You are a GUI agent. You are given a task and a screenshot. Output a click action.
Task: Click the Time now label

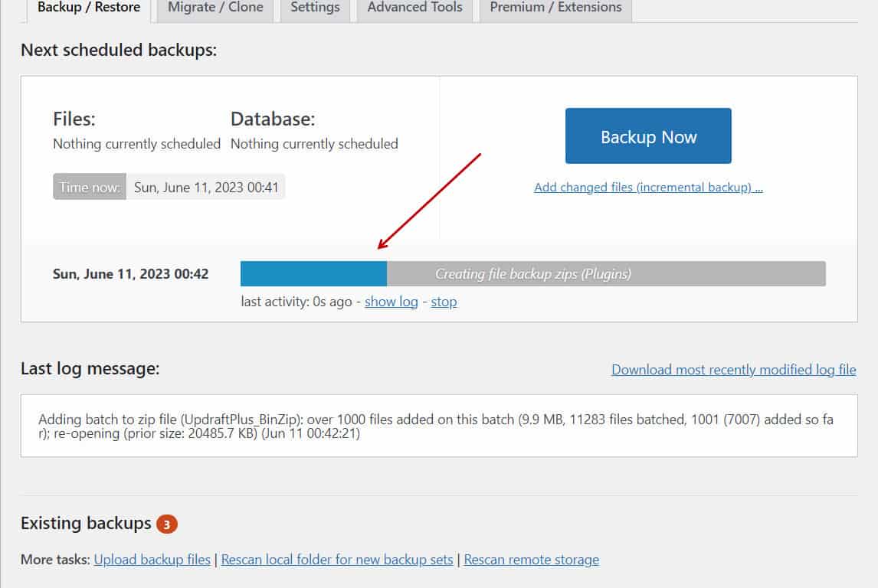coord(89,186)
